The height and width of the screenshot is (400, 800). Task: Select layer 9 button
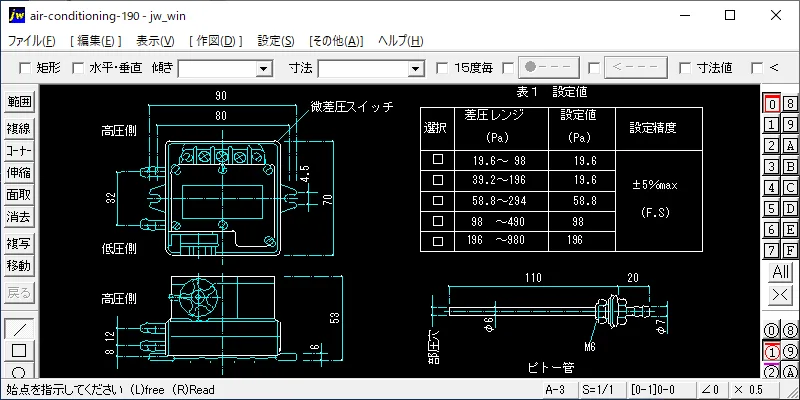click(x=790, y=124)
